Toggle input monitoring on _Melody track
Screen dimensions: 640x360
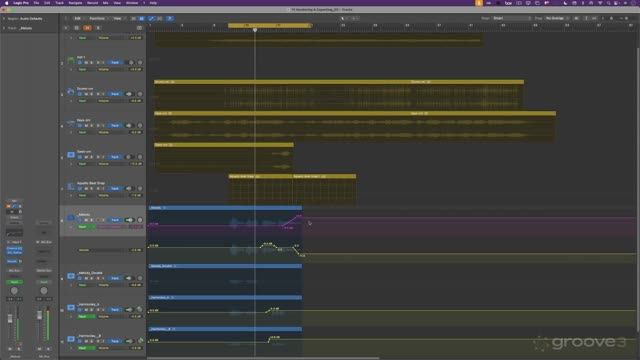(103, 220)
